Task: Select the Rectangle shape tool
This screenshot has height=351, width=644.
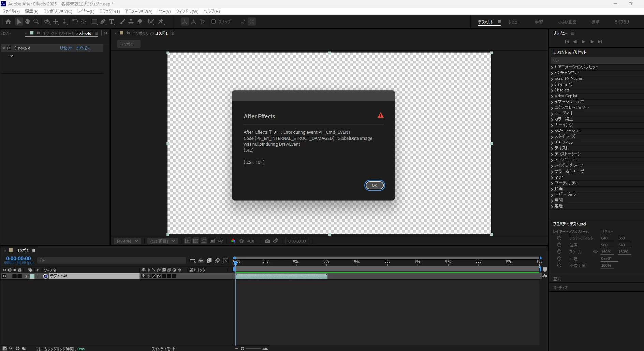Action: click(94, 21)
